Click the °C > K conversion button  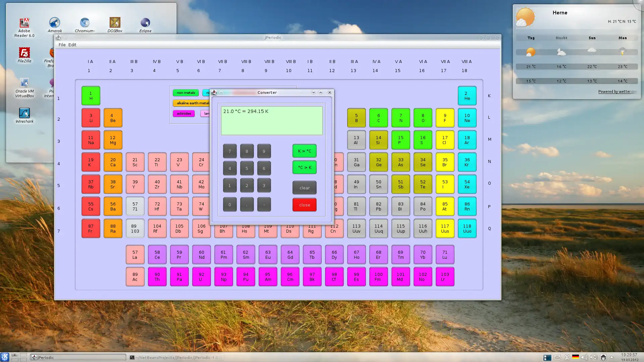pyautogui.click(x=305, y=168)
